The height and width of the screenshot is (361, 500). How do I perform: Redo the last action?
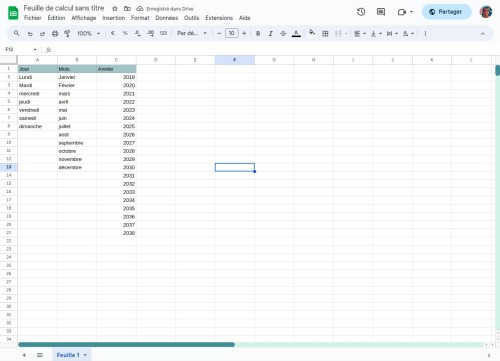(x=42, y=33)
